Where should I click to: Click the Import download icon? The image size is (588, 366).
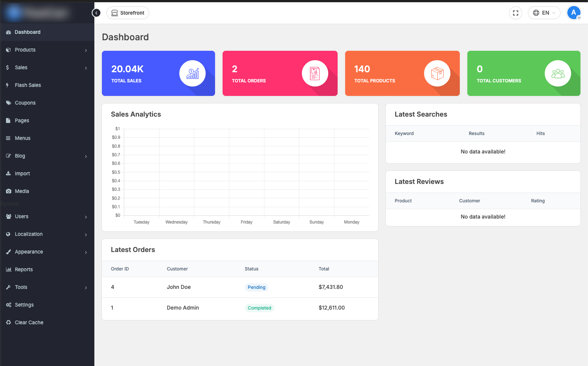8,173
